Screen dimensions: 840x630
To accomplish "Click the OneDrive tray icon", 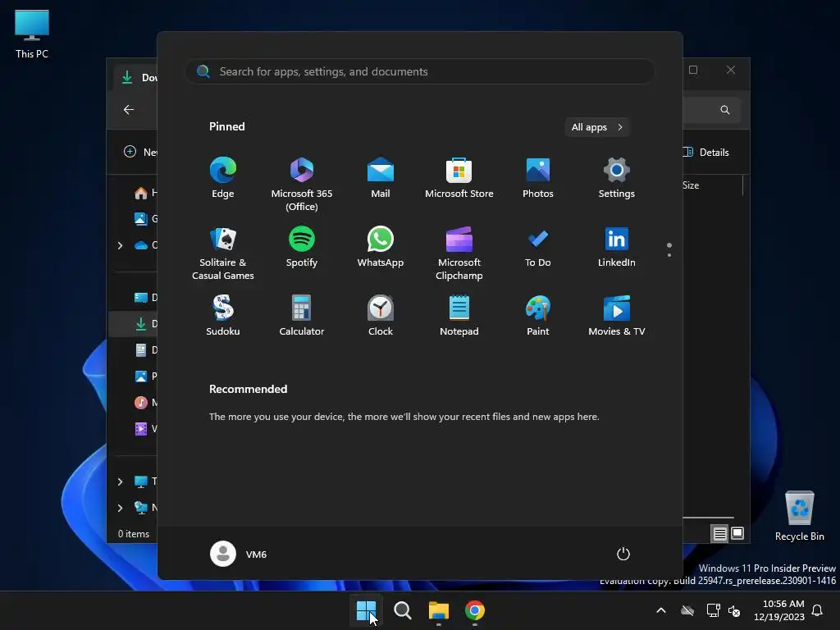I will 687,610.
